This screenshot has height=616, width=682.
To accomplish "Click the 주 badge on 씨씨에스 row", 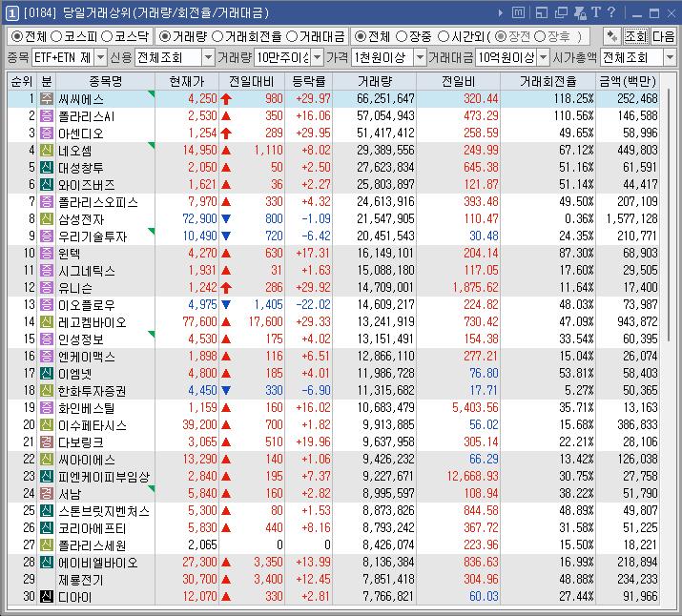I will (47, 98).
